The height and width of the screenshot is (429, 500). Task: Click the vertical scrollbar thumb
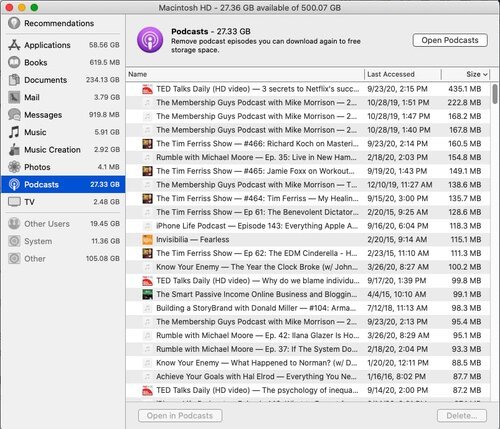click(495, 94)
